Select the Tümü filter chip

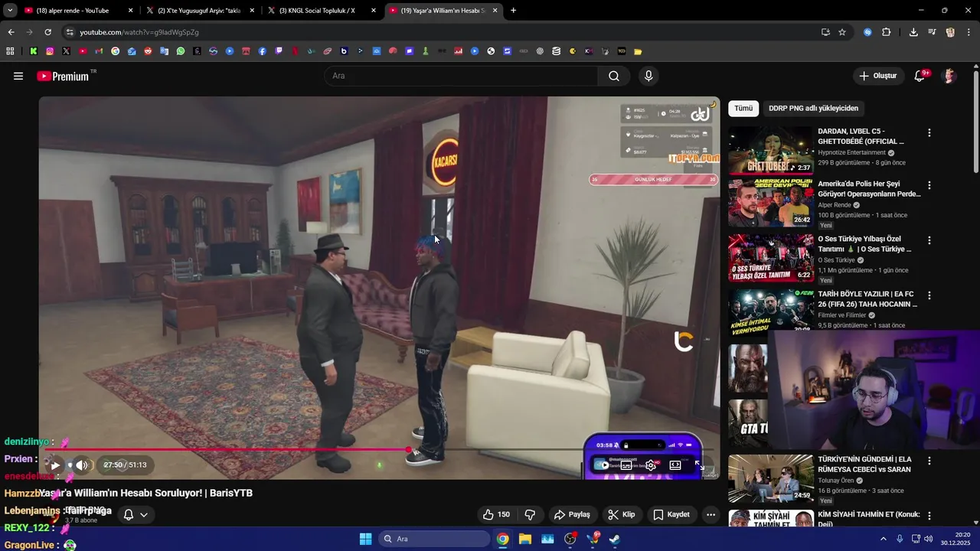pos(743,109)
